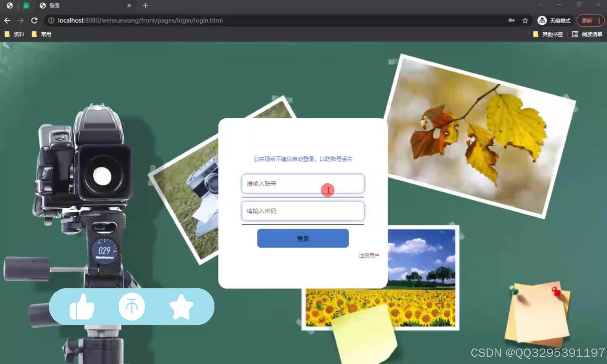This screenshot has width=607, height=364.
Task: Minimize the browser window
Action: (559, 5)
